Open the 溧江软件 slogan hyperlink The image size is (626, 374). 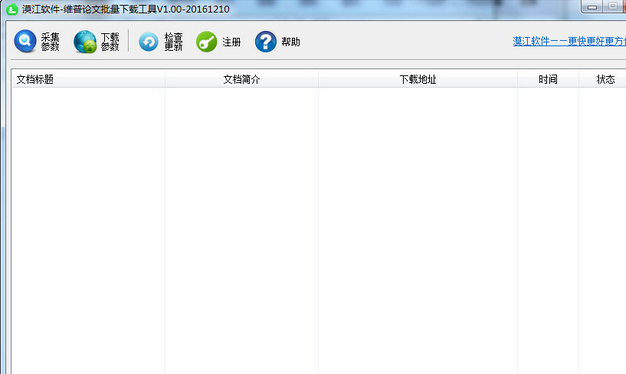pyautogui.click(x=569, y=41)
